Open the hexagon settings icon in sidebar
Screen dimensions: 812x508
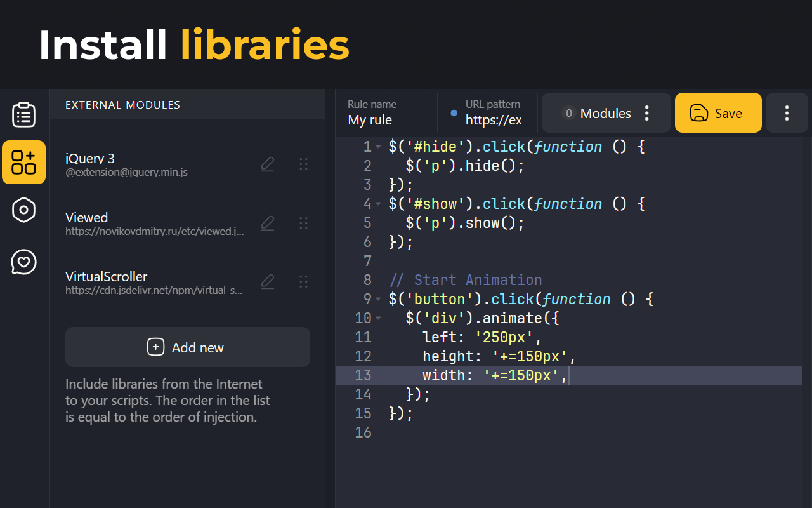pyautogui.click(x=23, y=210)
